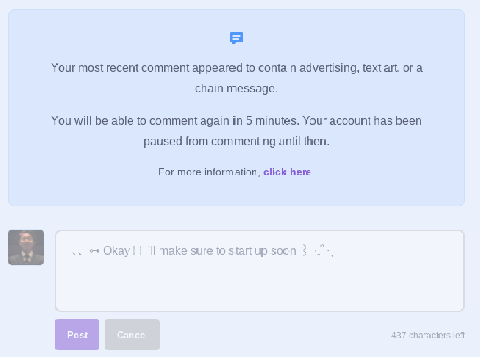480x360 pixels.
Task: Click the user avatar thumbnail
Action: click(x=26, y=247)
